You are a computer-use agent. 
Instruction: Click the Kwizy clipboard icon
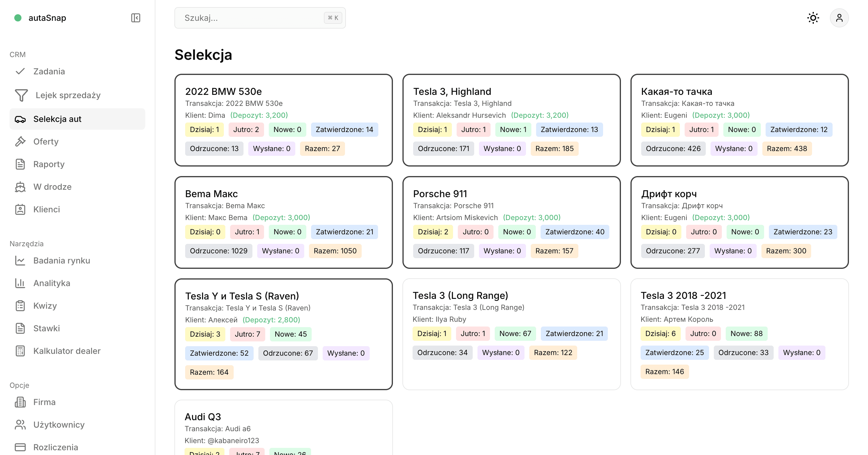20,306
